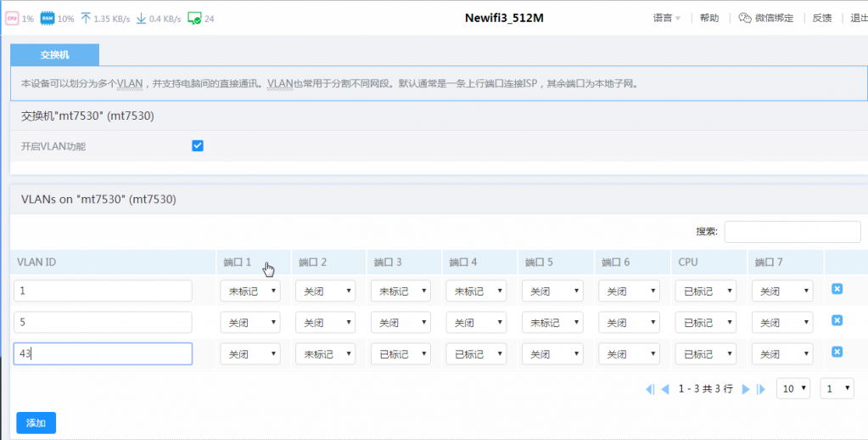Click the 添加 add button
This screenshot has width=868, height=440.
tap(36, 423)
